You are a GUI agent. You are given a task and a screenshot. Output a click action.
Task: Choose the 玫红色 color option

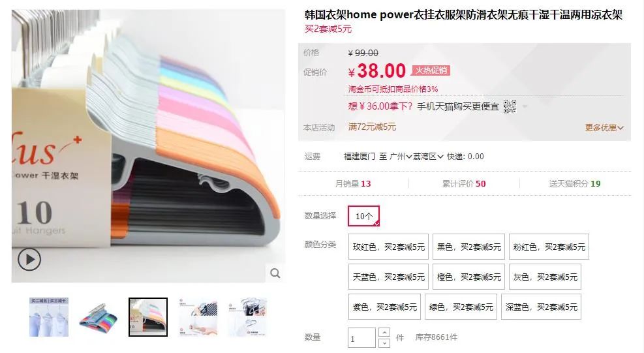click(x=388, y=247)
